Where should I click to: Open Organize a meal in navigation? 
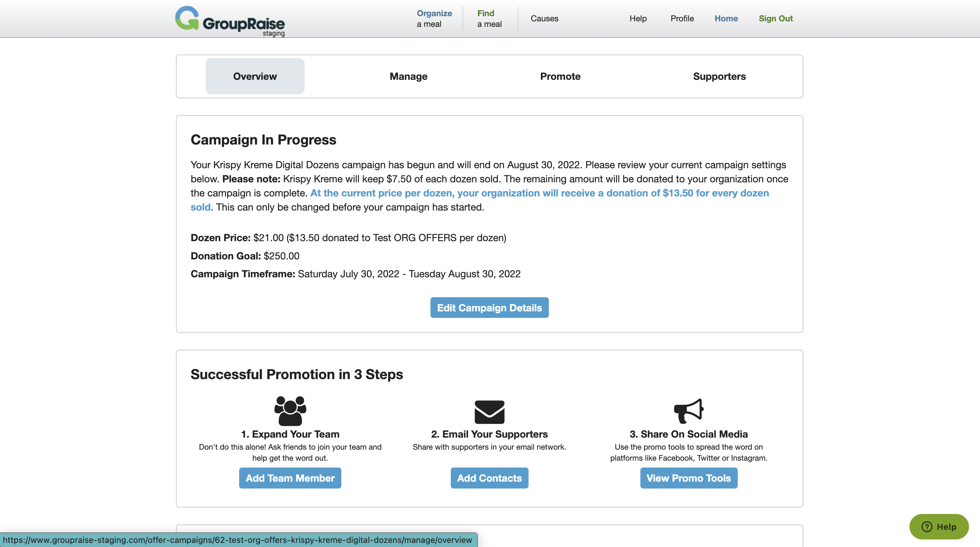click(x=434, y=18)
